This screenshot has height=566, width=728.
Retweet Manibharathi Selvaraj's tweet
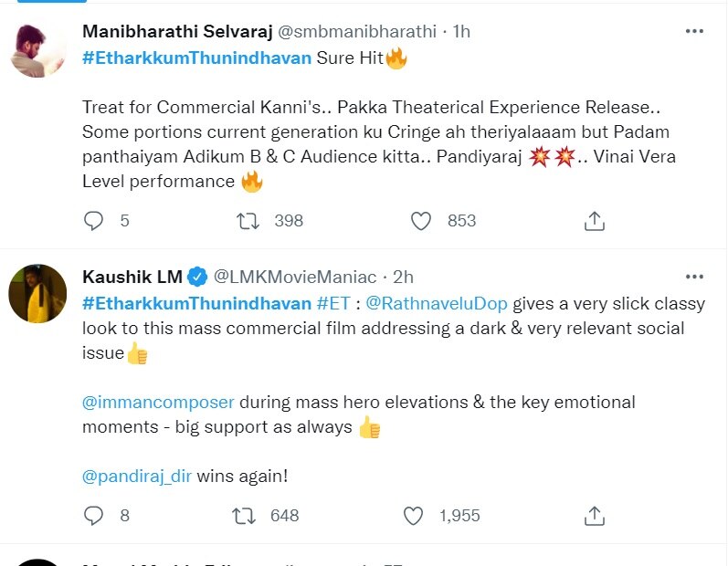pos(247,221)
